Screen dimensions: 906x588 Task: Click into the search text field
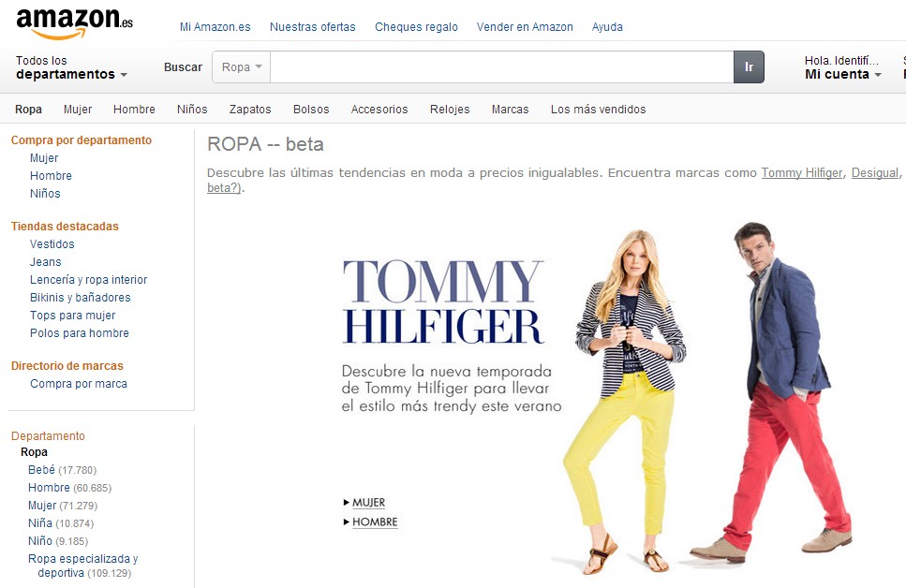pyautogui.click(x=501, y=67)
